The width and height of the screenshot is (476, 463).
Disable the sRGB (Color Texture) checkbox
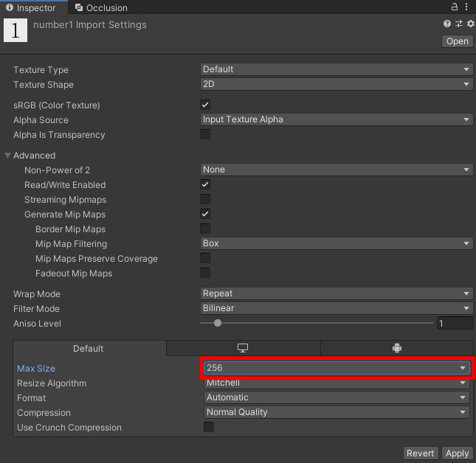[205, 105]
